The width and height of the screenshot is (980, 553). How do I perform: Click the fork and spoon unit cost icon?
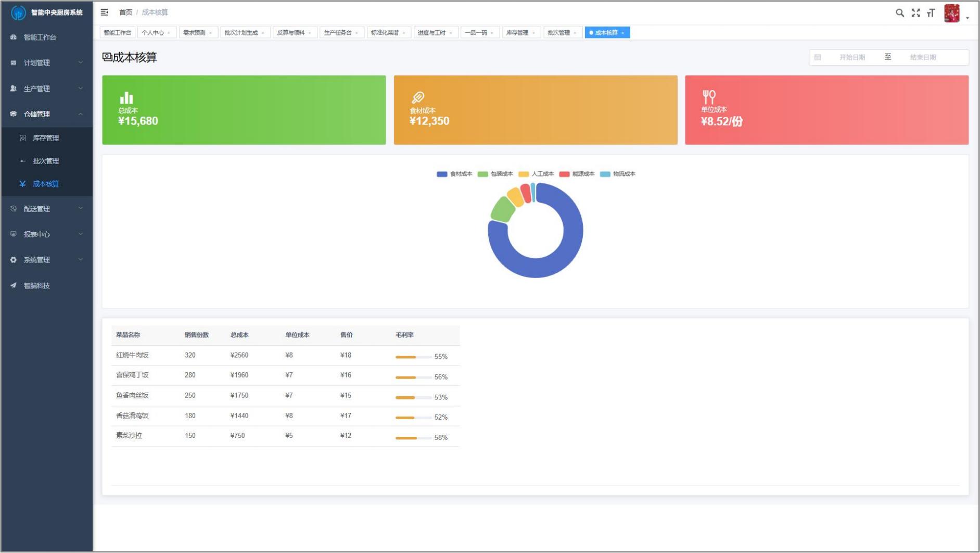point(709,97)
